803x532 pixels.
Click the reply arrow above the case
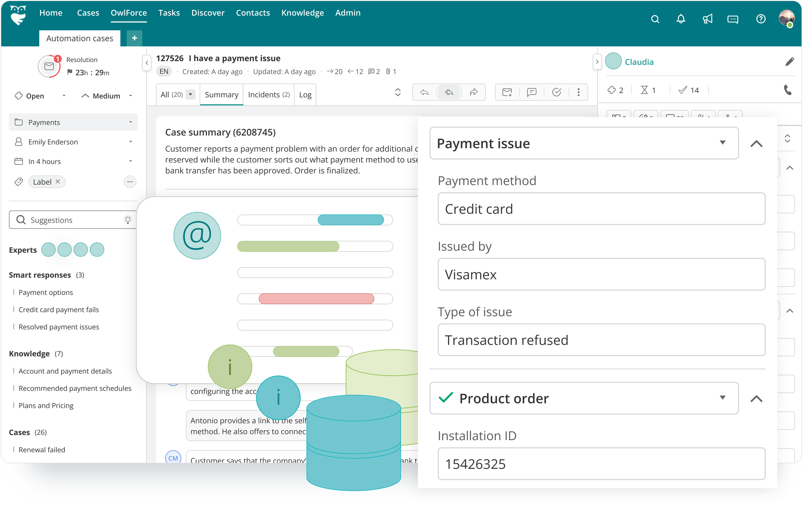pyautogui.click(x=424, y=92)
